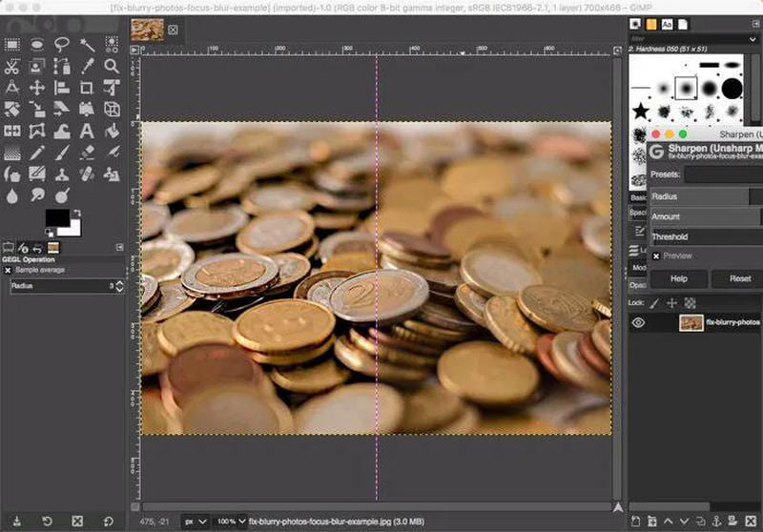Switch to the Tool Options tab
The image size is (763, 532).
[8, 248]
